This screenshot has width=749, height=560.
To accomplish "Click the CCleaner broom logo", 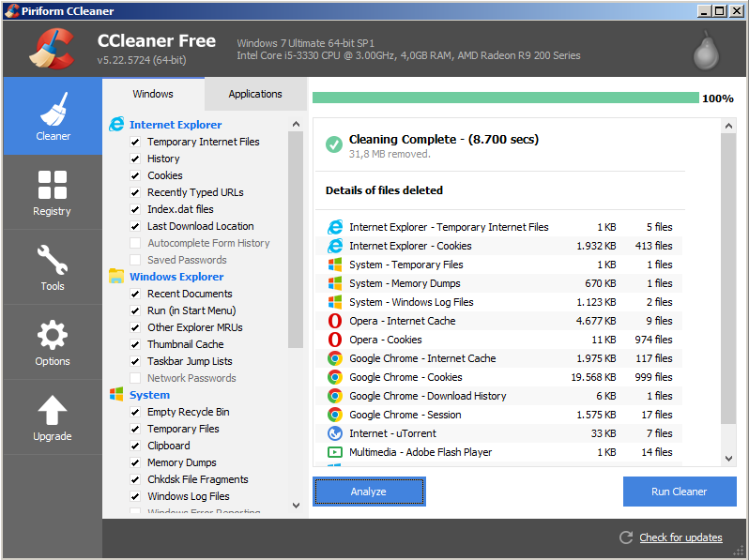I will coord(52,49).
